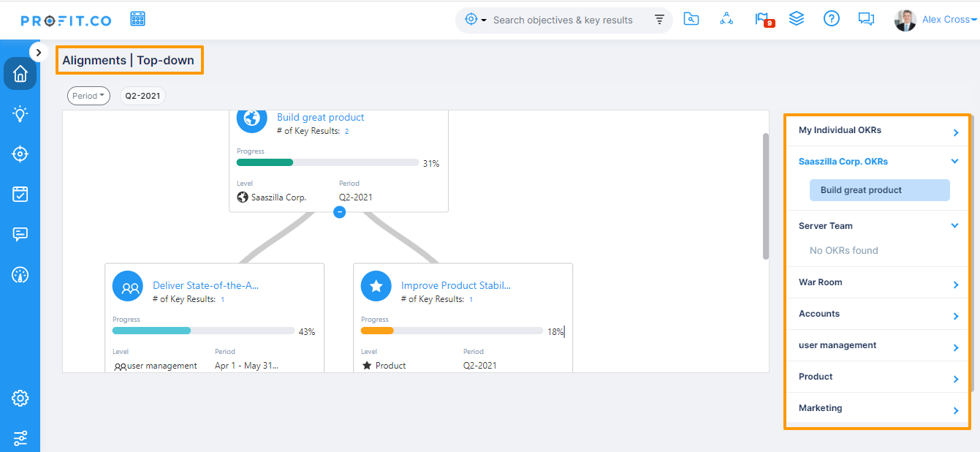The height and width of the screenshot is (452, 980).
Task: Click the alignment network icon in top bar
Action: tap(726, 18)
